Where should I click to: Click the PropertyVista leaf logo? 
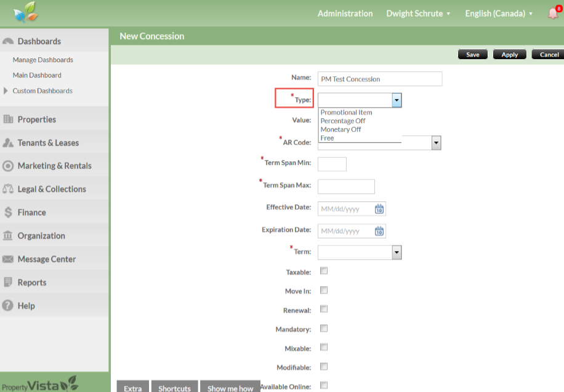point(25,12)
